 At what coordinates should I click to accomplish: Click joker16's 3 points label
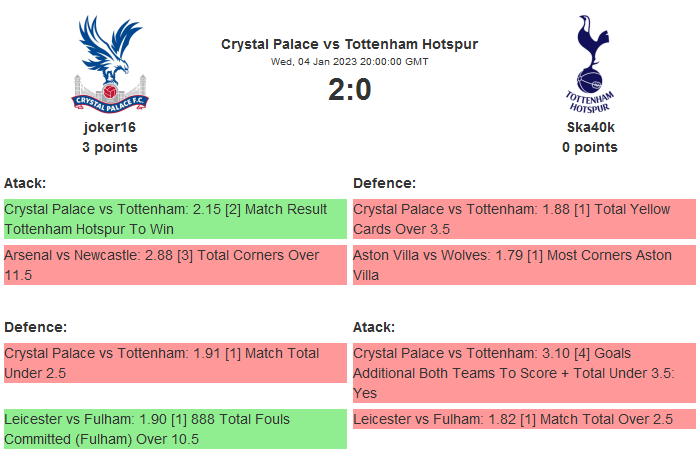click(x=110, y=147)
